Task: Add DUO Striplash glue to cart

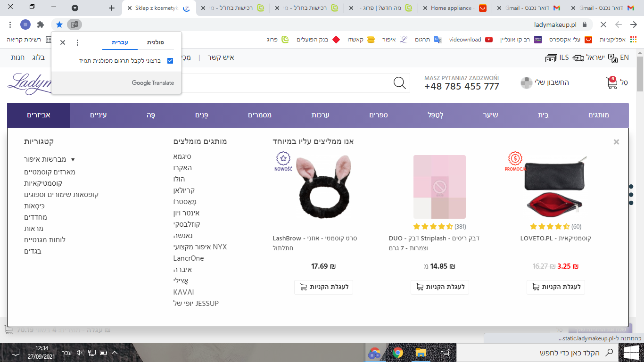Action: coord(439,287)
